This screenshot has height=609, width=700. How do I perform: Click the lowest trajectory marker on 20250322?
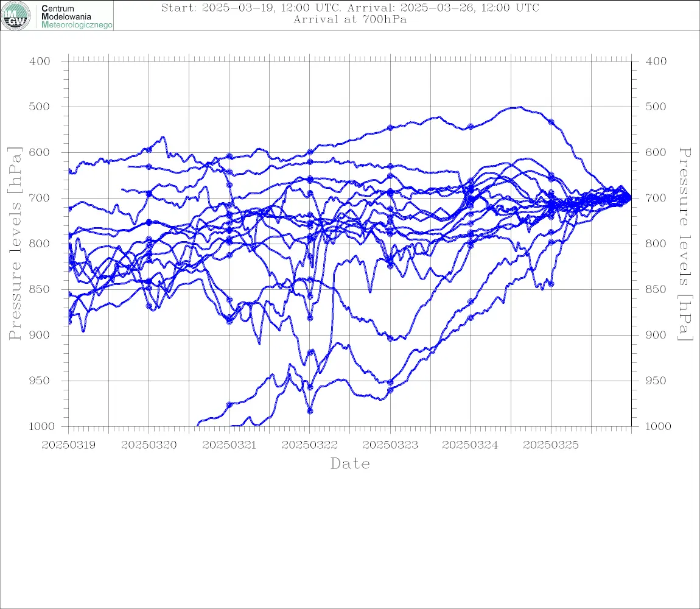pos(310,411)
